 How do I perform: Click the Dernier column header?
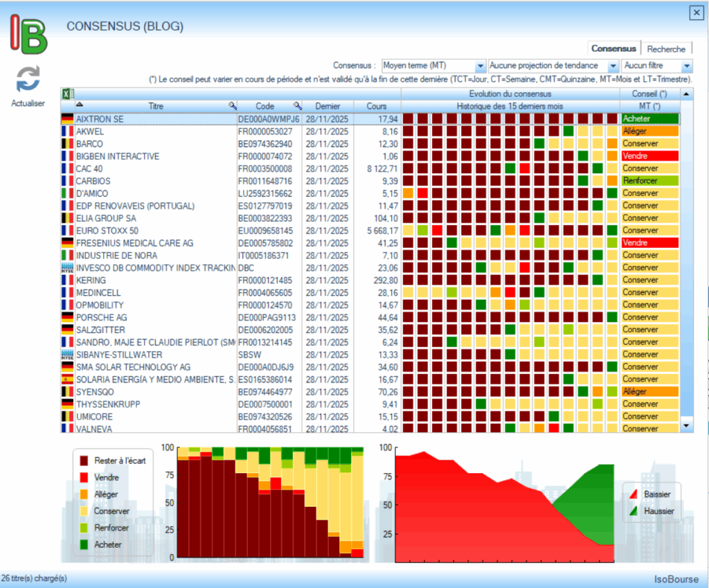(x=327, y=107)
